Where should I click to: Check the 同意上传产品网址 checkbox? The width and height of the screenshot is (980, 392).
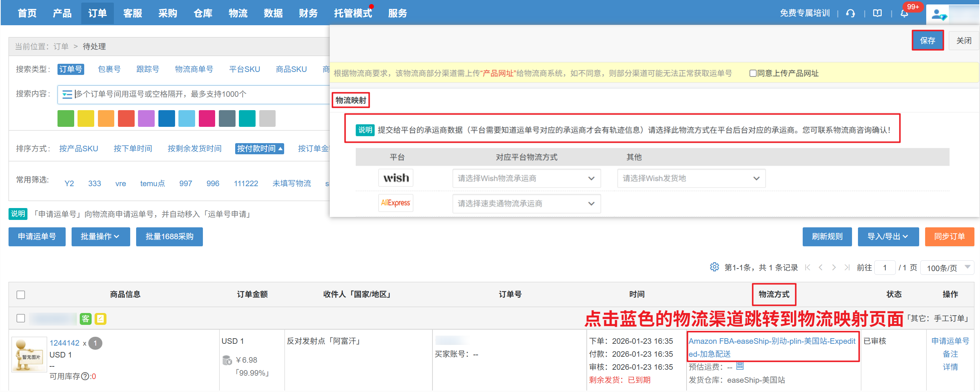click(x=753, y=73)
